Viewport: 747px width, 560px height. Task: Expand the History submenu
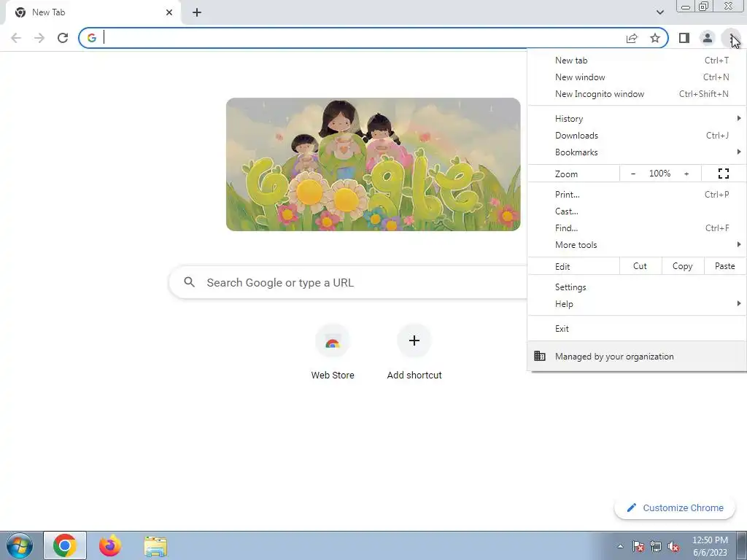click(637, 119)
